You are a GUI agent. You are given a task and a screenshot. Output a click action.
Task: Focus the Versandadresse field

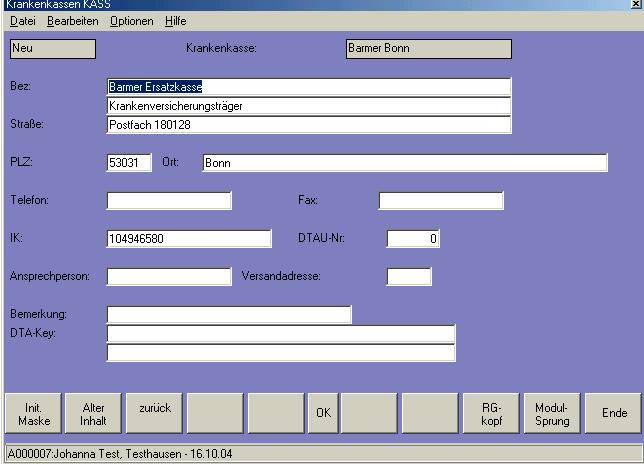pos(409,276)
